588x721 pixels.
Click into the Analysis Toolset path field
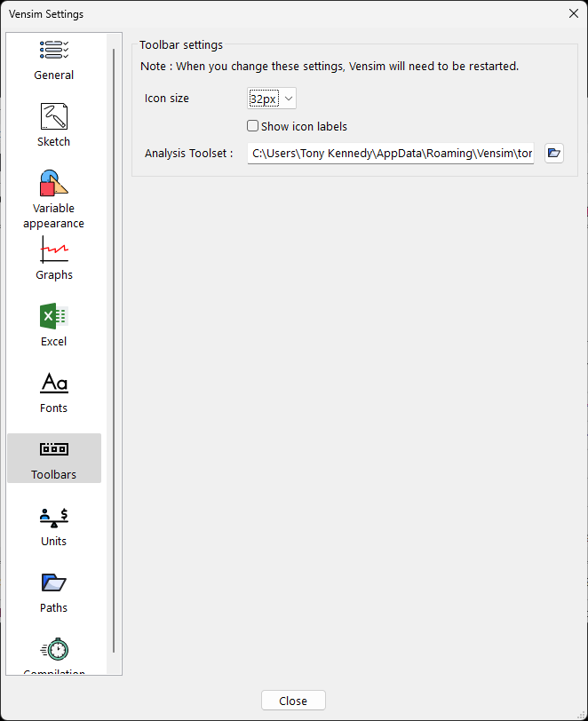point(391,153)
